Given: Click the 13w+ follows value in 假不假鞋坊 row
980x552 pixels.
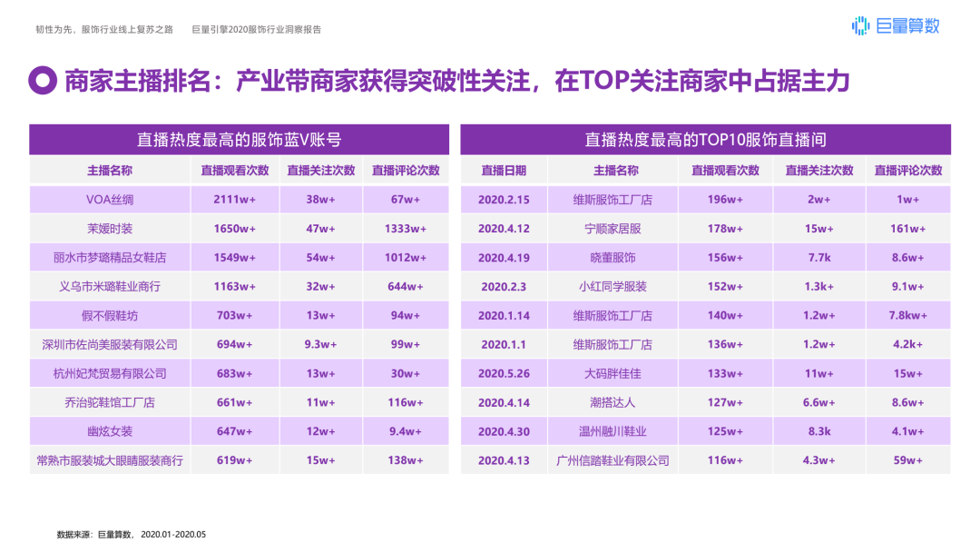Looking at the screenshot, I should click(320, 316).
